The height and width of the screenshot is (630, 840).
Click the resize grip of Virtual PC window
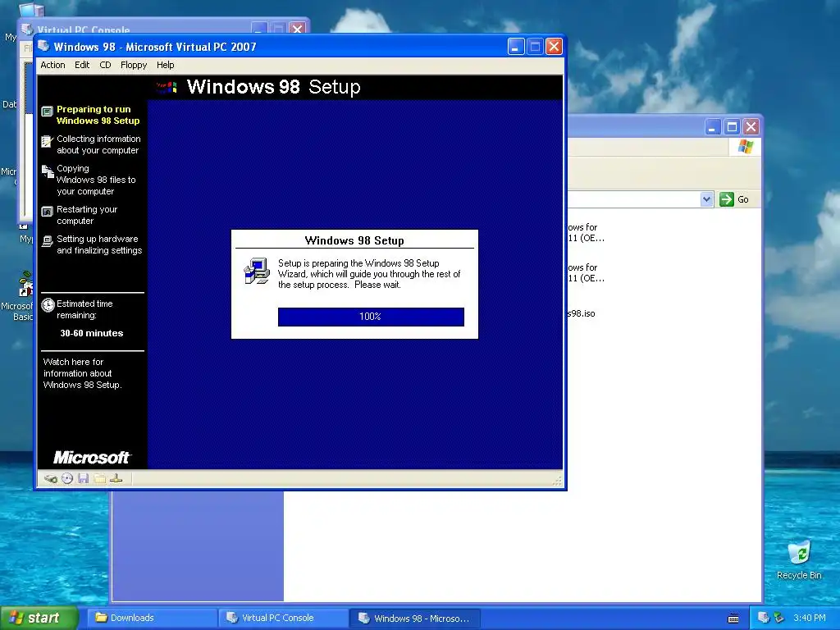pos(557,481)
